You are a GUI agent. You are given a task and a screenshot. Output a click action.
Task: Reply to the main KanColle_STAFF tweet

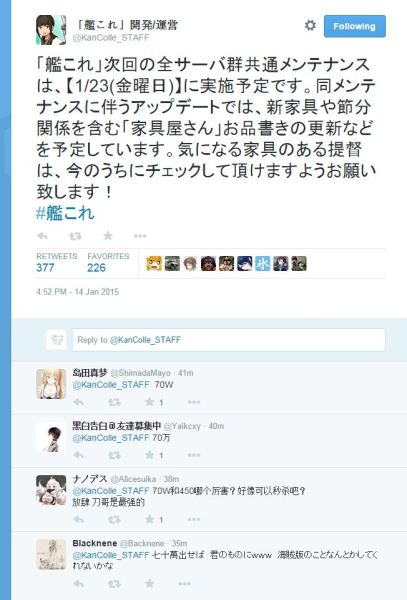coord(42,236)
